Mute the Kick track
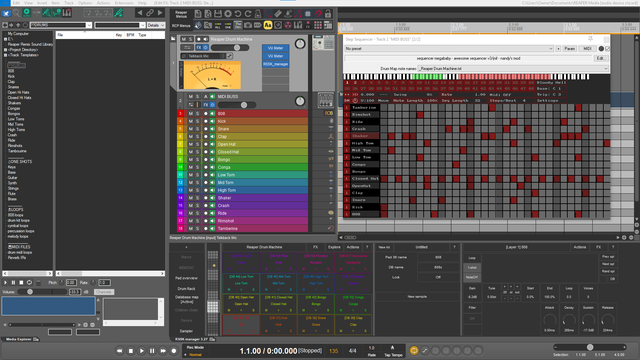Viewport: 640px width, 360px height. pyautogui.click(x=191, y=121)
